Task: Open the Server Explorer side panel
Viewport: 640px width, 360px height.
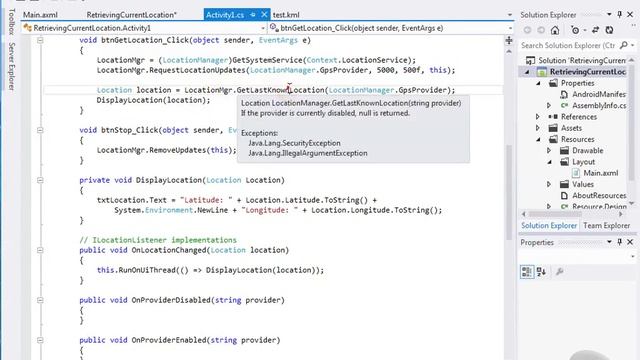Action: point(12,66)
